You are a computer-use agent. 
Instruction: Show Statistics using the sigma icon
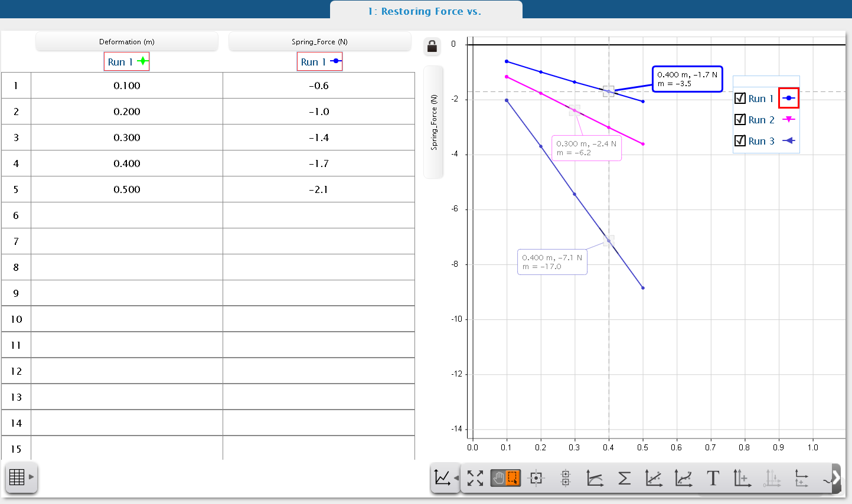click(624, 479)
